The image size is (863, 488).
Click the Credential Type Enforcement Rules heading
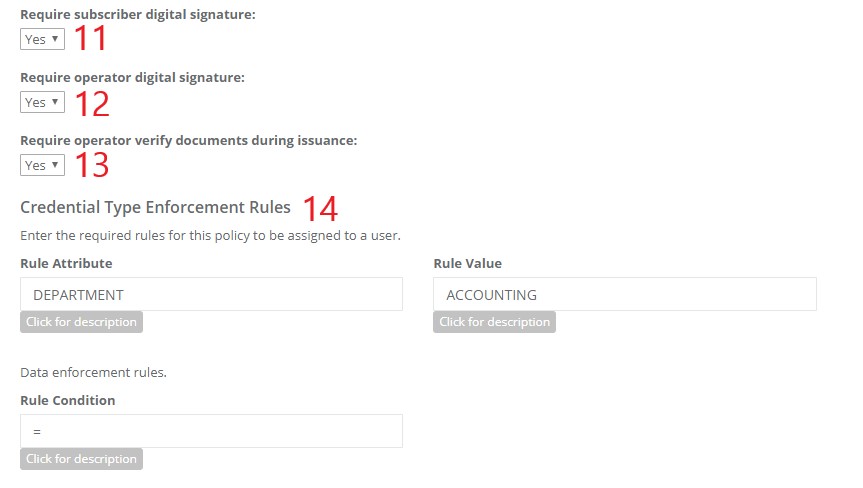(155, 207)
